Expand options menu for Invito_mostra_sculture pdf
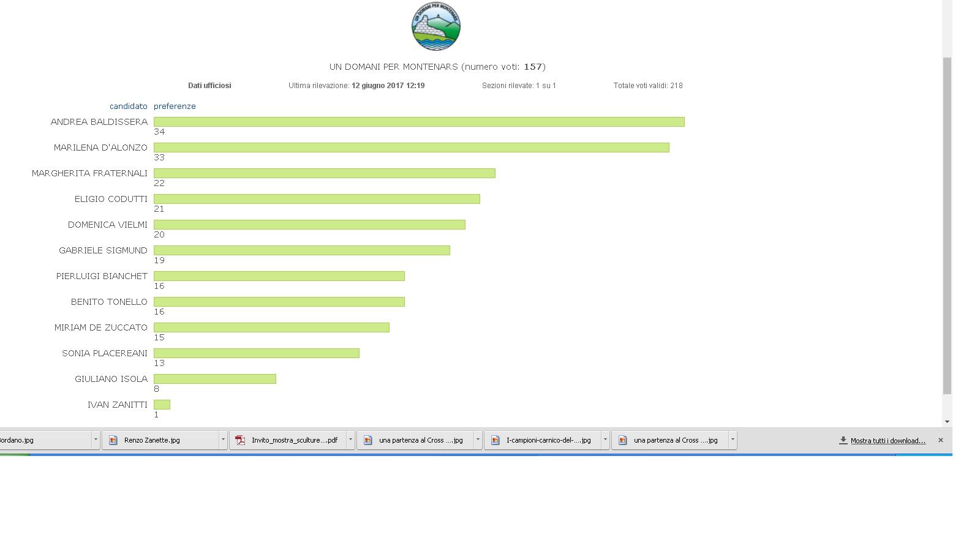 (x=350, y=440)
